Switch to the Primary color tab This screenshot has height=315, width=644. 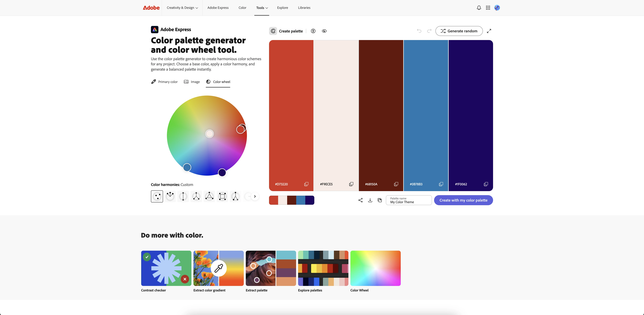point(164,82)
